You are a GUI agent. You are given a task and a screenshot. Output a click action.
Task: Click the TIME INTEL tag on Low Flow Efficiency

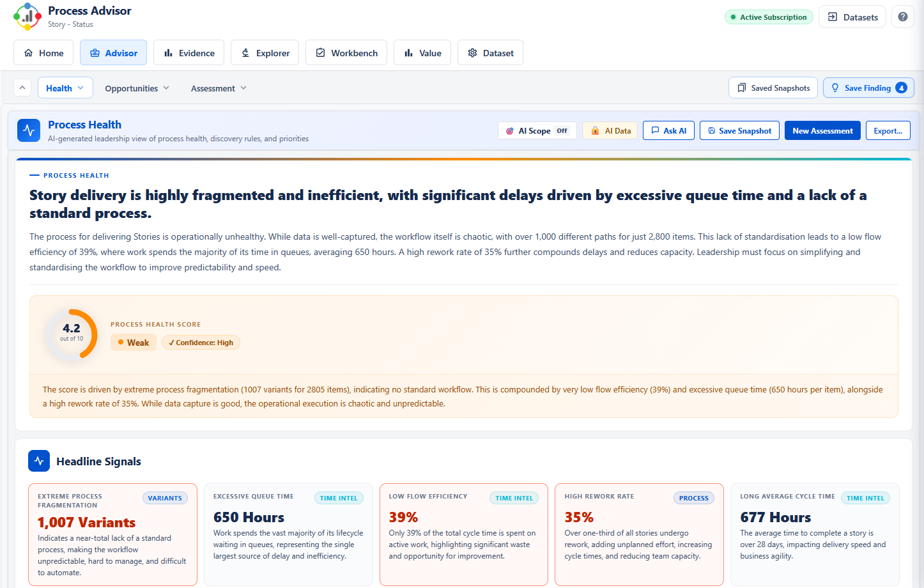514,498
